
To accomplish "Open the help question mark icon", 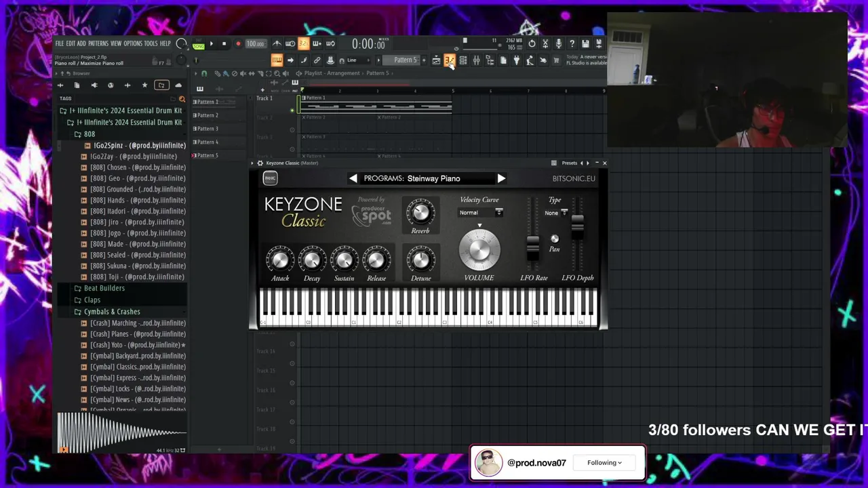I will 572,44.
